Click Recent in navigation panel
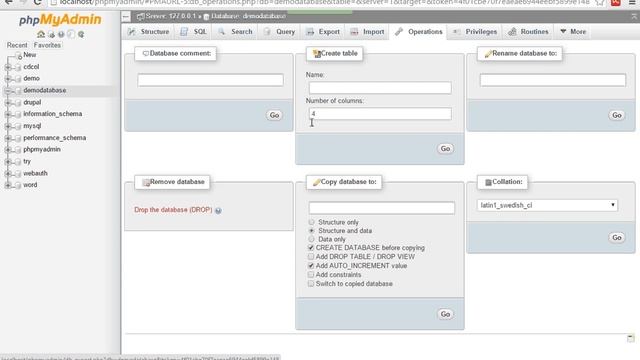Viewport: 640px width, 360px height. click(x=17, y=45)
